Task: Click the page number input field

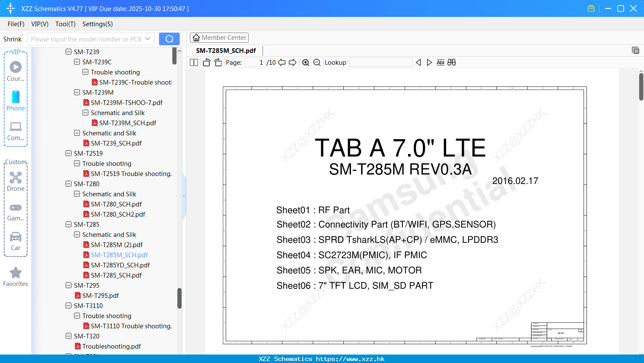Action: (x=255, y=63)
